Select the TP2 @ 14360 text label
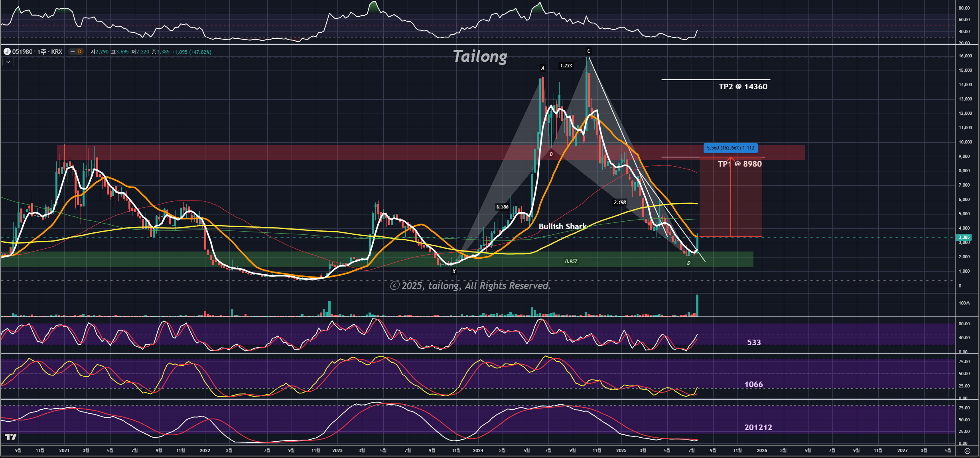The image size is (980, 458). pos(743,86)
